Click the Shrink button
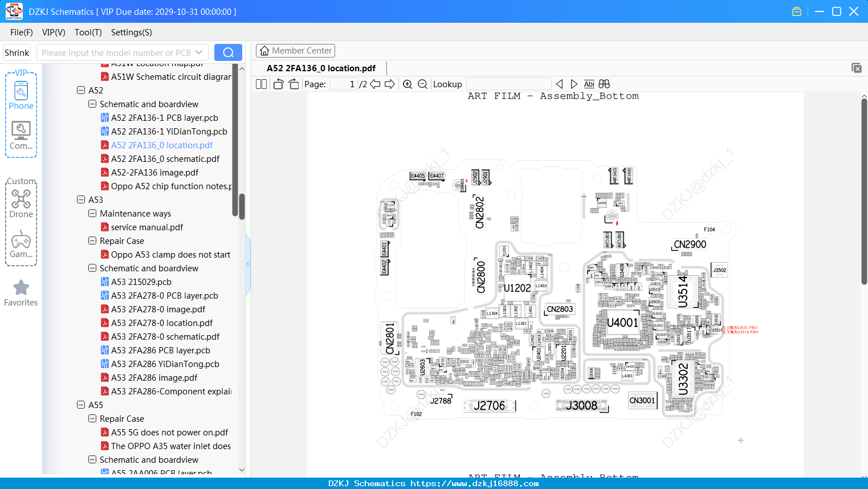 point(17,52)
